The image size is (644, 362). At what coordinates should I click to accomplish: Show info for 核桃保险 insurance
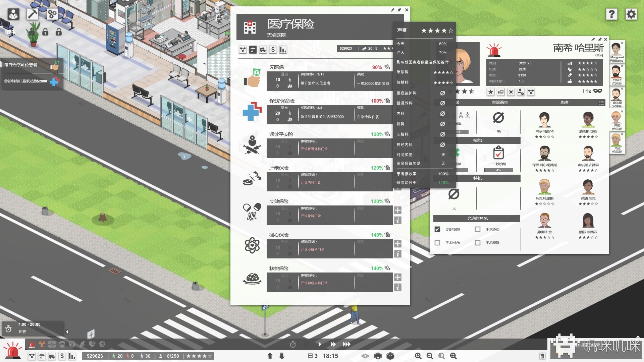tap(398, 287)
